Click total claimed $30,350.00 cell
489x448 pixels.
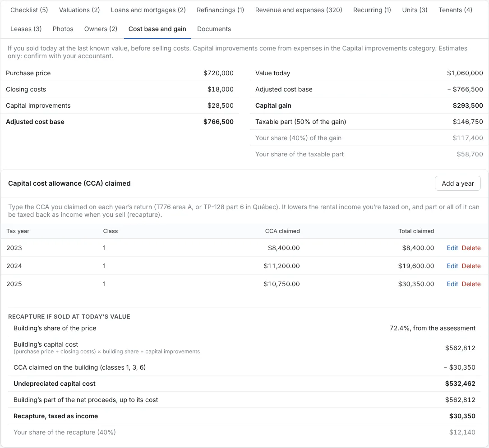tap(416, 284)
